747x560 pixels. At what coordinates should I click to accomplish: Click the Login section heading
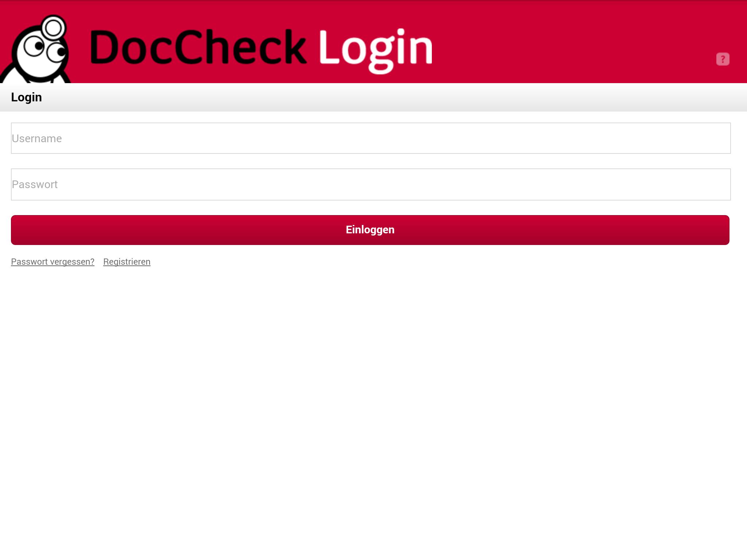pos(26,97)
